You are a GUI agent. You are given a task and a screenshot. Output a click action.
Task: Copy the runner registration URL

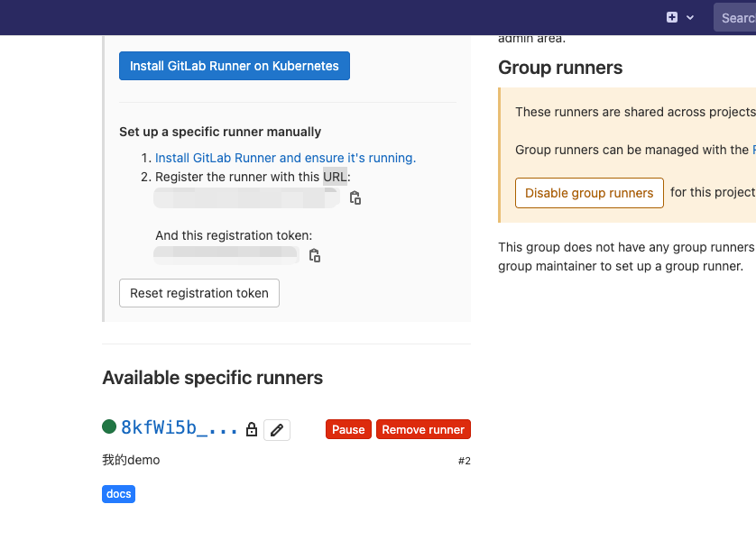tap(355, 197)
